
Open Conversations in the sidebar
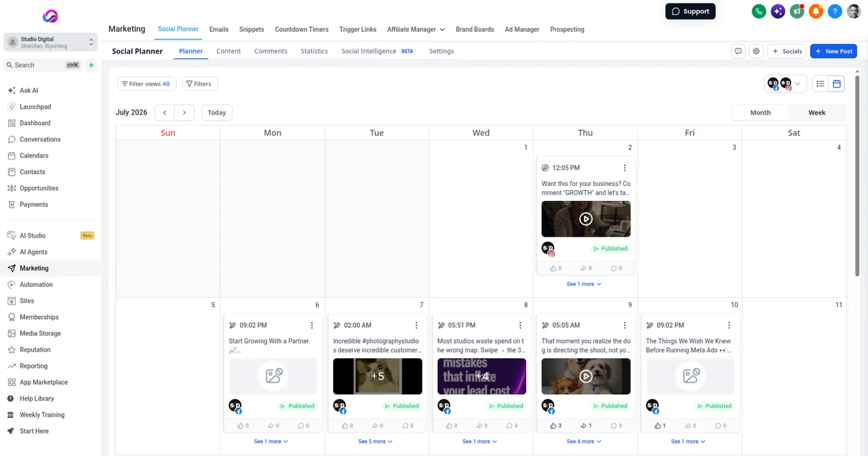point(40,139)
